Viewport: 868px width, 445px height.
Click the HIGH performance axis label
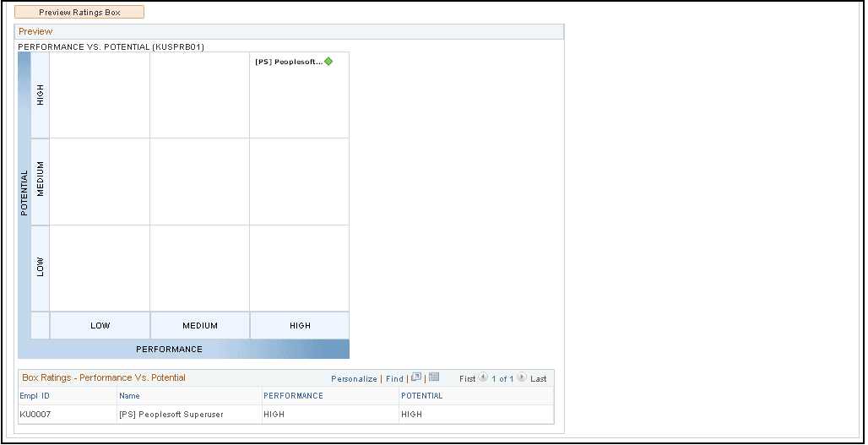pos(300,326)
